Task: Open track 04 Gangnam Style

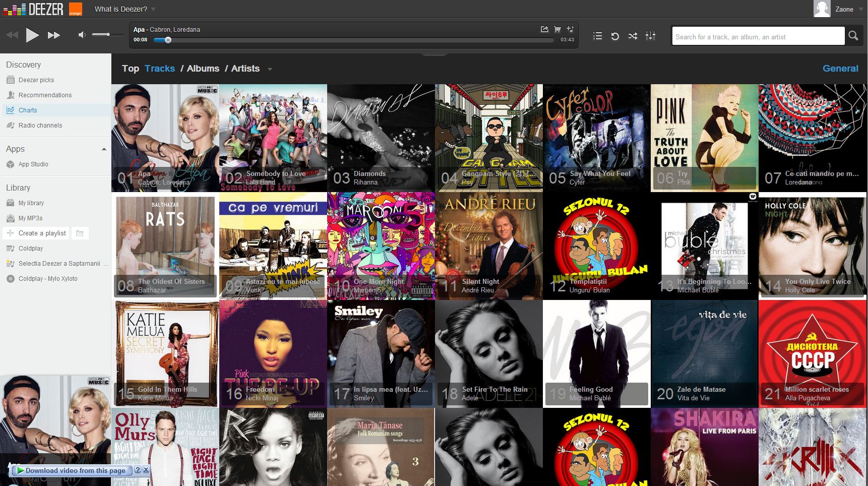Action: click(x=489, y=138)
